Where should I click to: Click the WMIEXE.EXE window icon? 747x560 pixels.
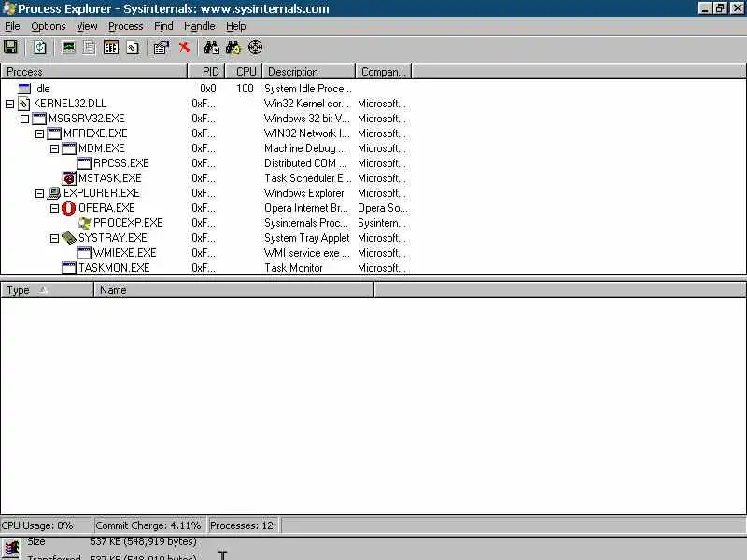coord(84,253)
